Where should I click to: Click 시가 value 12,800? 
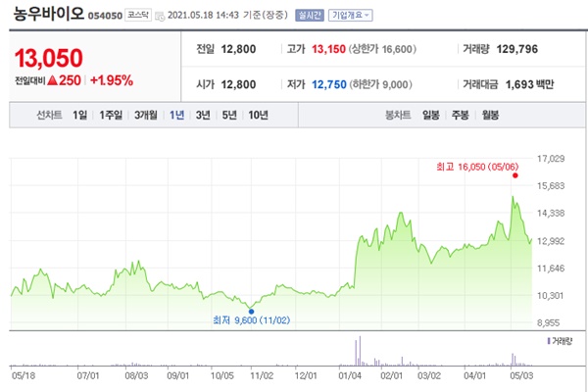click(238, 84)
